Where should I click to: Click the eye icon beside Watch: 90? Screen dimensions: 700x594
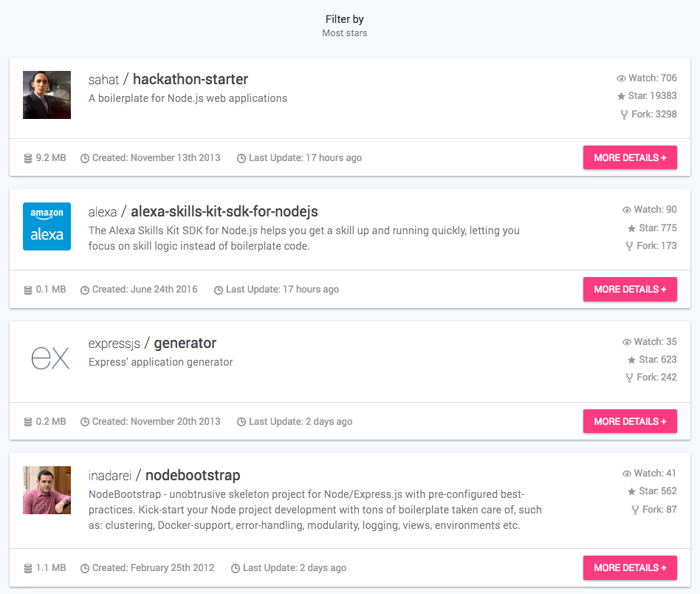[x=627, y=210]
